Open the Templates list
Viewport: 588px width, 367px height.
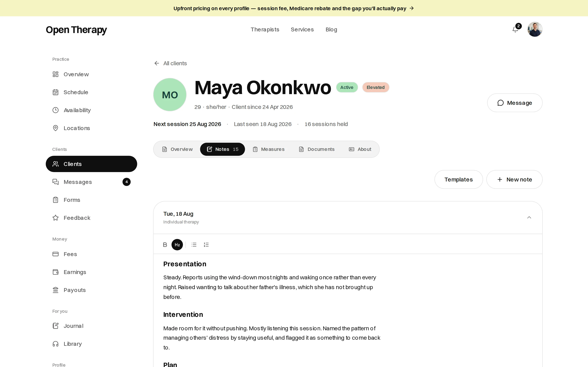tap(459, 179)
